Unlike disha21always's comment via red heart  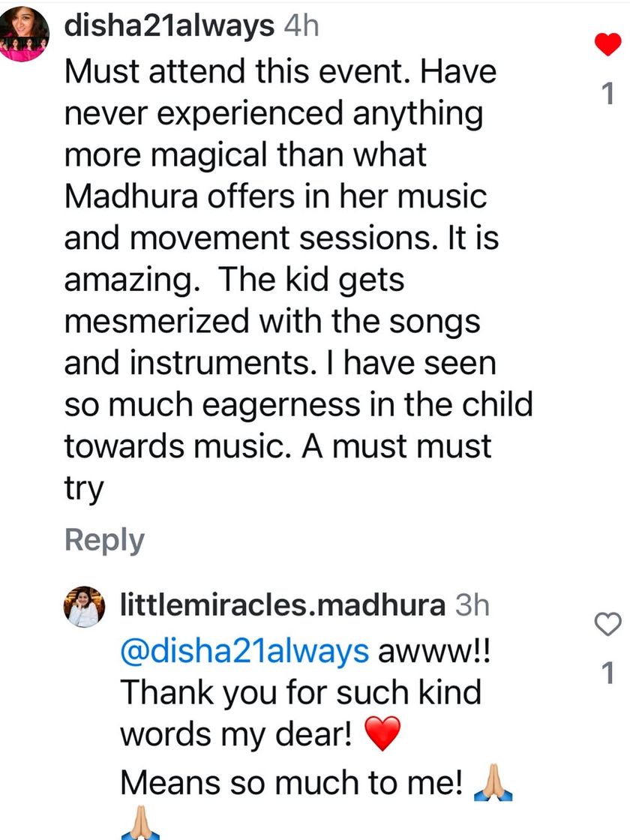pyautogui.click(x=607, y=45)
